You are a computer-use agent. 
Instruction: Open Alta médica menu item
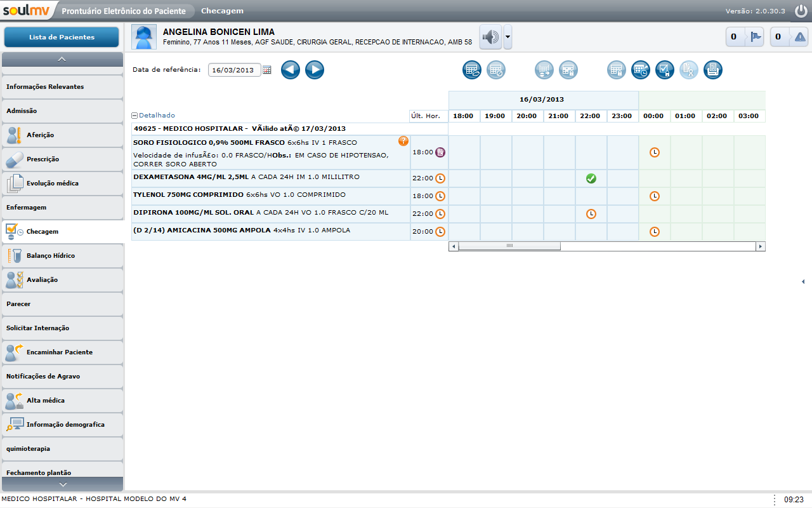pos(62,401)
